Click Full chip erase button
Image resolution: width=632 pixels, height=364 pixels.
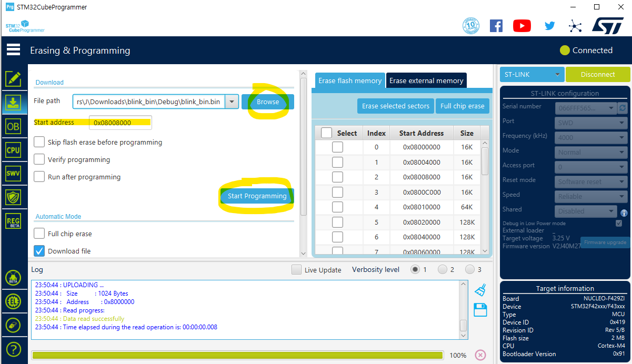pos(462,106)
